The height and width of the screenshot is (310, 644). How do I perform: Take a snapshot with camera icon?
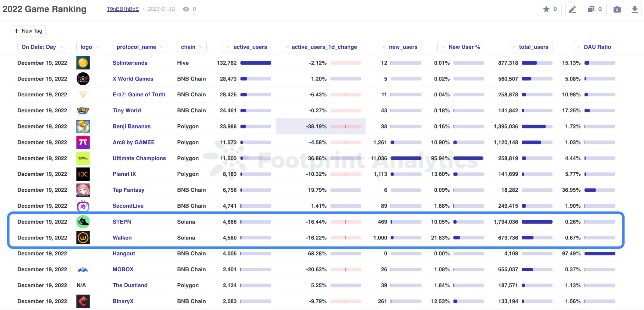617,9
